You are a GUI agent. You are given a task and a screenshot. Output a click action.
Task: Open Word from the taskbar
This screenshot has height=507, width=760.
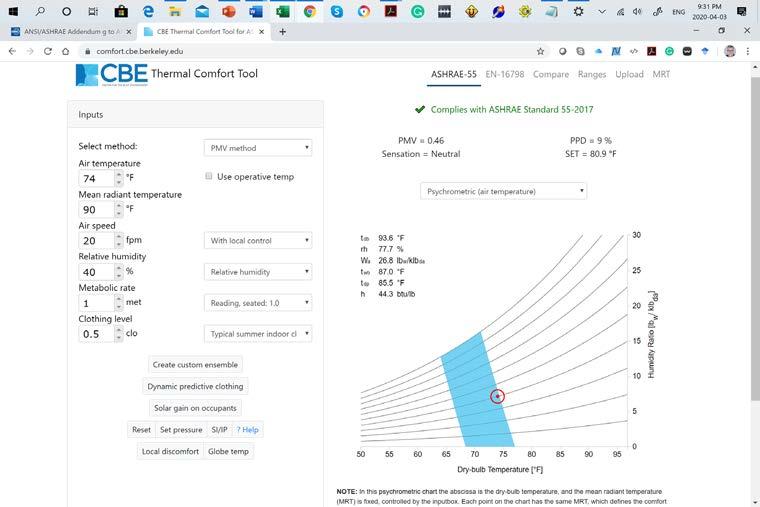pos(255,11)
